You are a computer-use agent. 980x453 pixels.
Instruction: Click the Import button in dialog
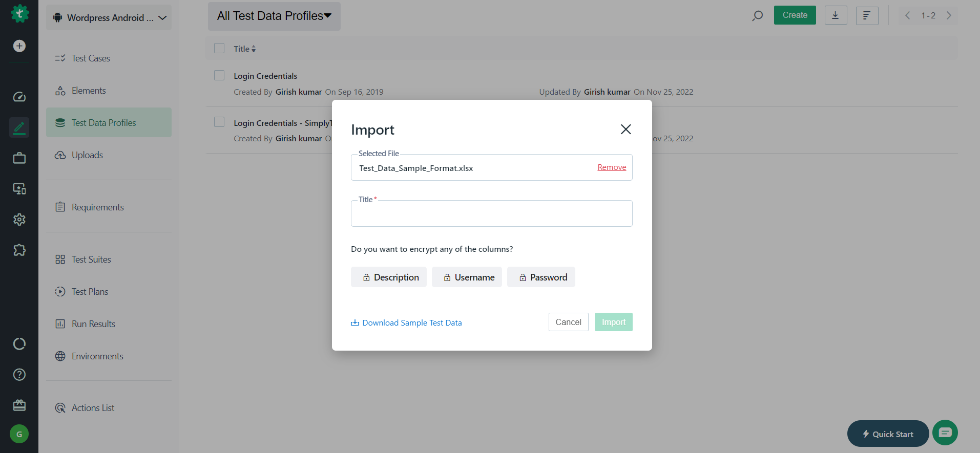pos(613,322)
